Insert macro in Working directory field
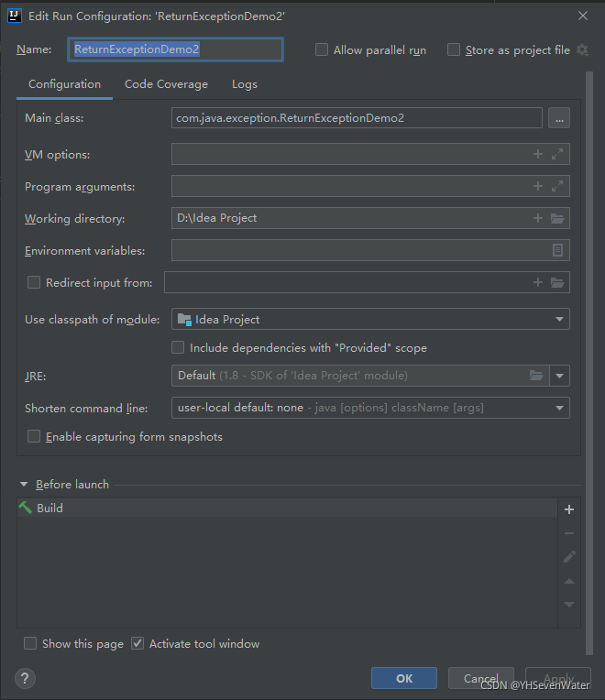The width and height of the screenshot is (605, 700). pos(538,218)
